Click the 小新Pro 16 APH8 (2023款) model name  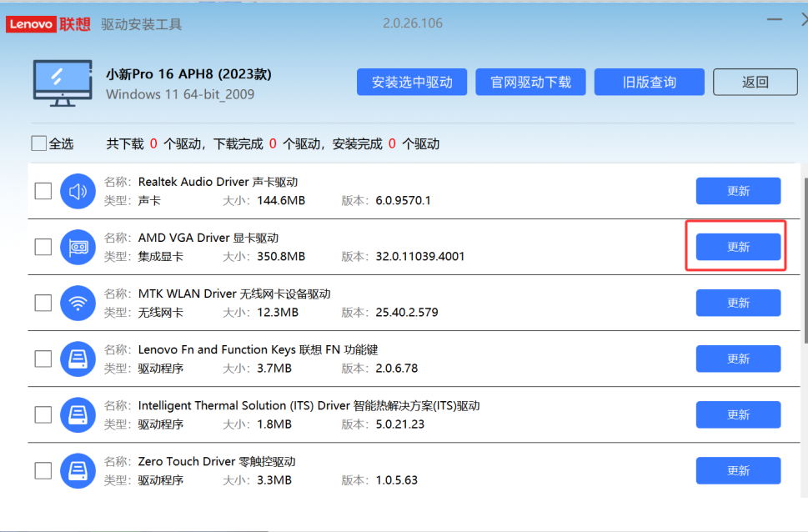click(x=188, y=74)
